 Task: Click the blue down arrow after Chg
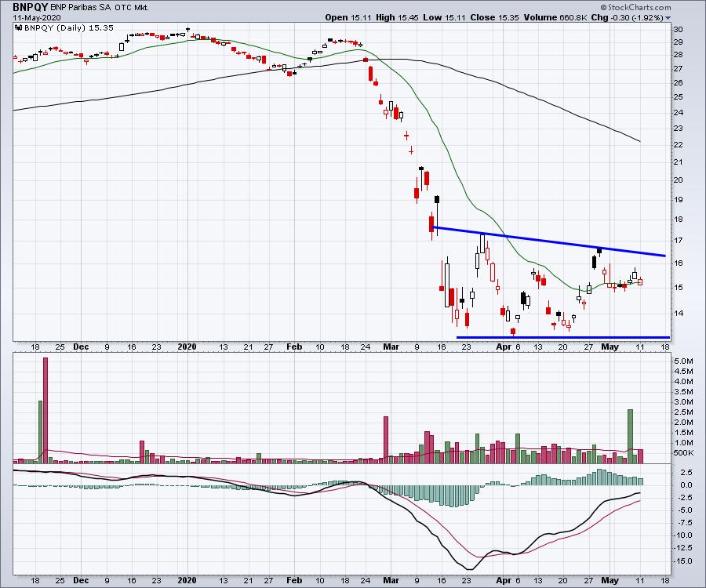668,17
